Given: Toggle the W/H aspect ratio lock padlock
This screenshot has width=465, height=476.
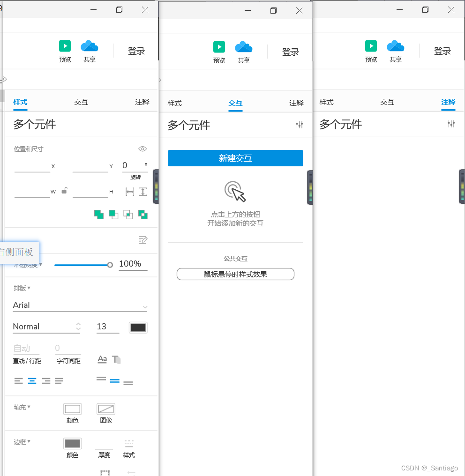Looking at the screenshot, I should 64,191.
